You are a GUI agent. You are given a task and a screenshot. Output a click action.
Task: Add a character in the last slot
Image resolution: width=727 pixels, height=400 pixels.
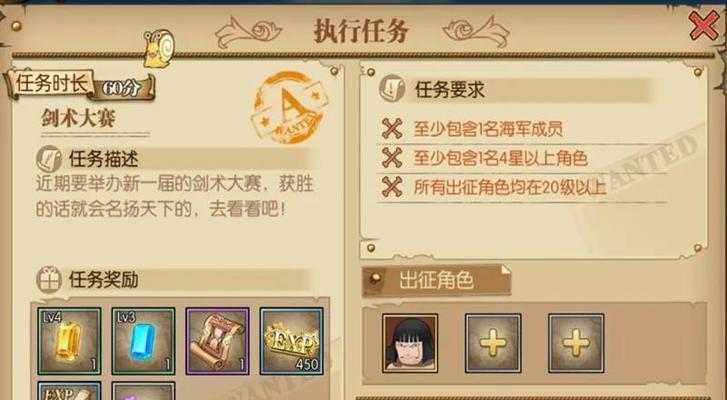[576, 343]
